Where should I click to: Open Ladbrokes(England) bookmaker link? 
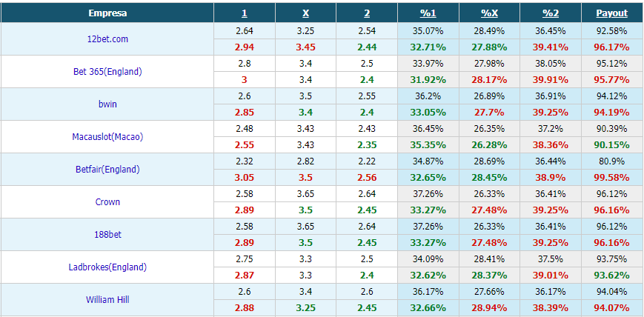point(107,267)
